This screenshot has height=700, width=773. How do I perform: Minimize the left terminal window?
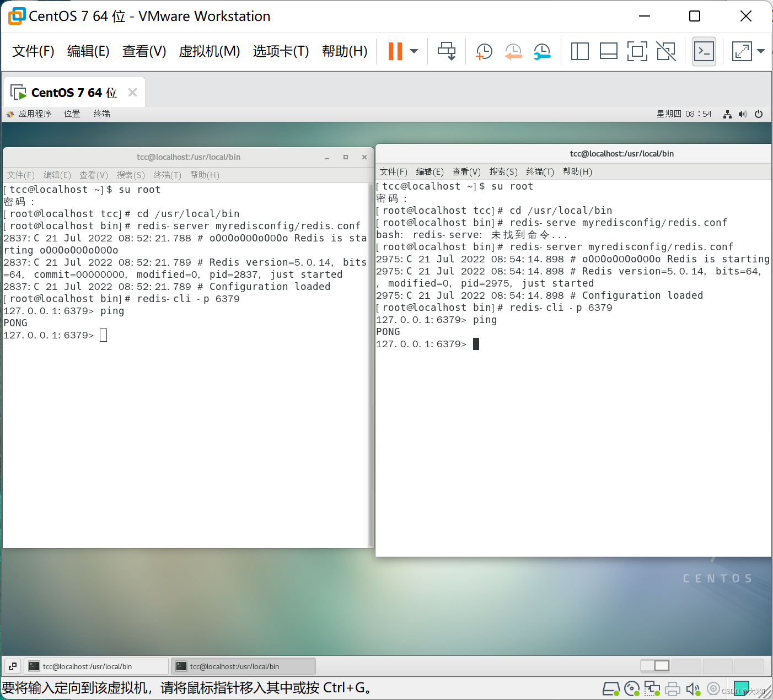(x=327, y=158)
